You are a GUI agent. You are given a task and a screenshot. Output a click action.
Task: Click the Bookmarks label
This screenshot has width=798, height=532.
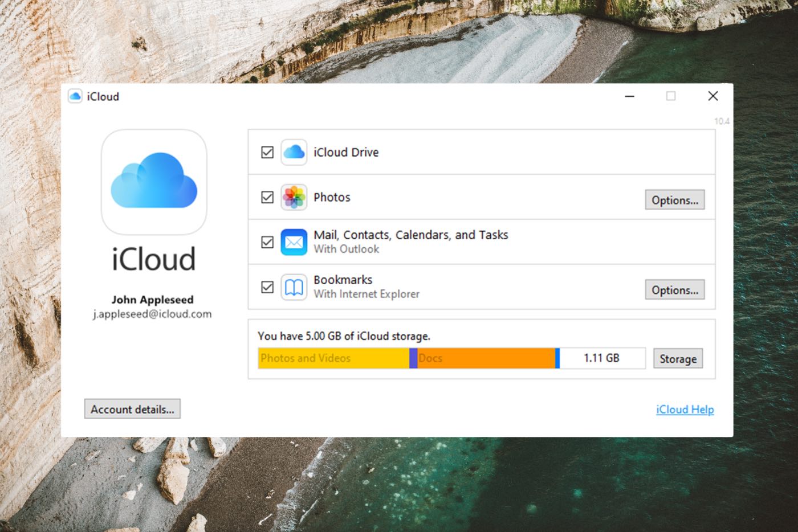(343, 280)
